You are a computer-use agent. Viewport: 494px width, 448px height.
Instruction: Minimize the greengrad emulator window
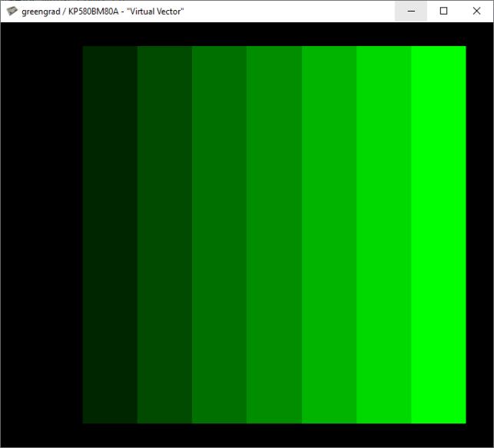(413, 12)
